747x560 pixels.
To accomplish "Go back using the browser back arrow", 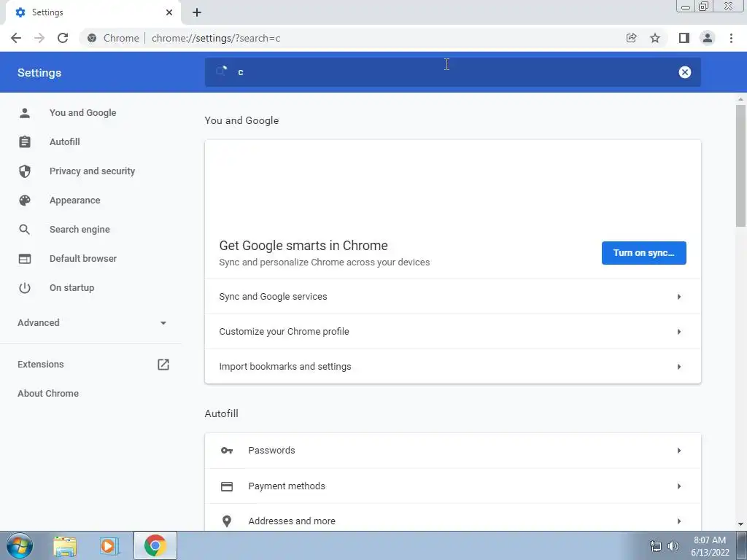I will pyautogui.click(x=16, y=38).
